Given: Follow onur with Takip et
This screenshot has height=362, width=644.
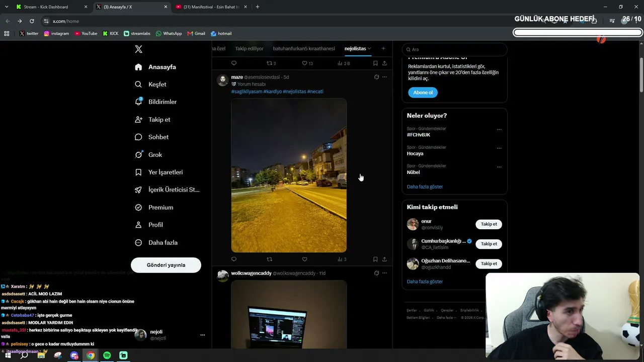Looking at the screenshot, I should (489, 224).
